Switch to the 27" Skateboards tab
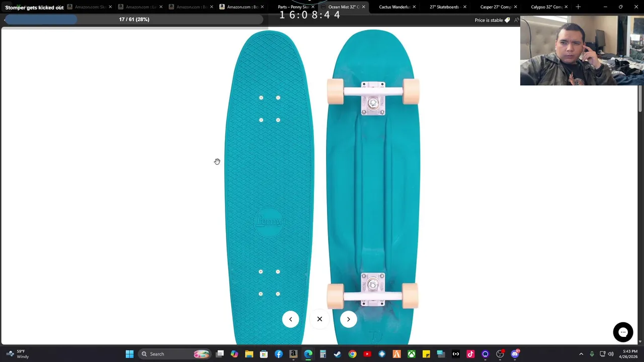This screenshot has width=644, height=362. click(x=444, y=7)
